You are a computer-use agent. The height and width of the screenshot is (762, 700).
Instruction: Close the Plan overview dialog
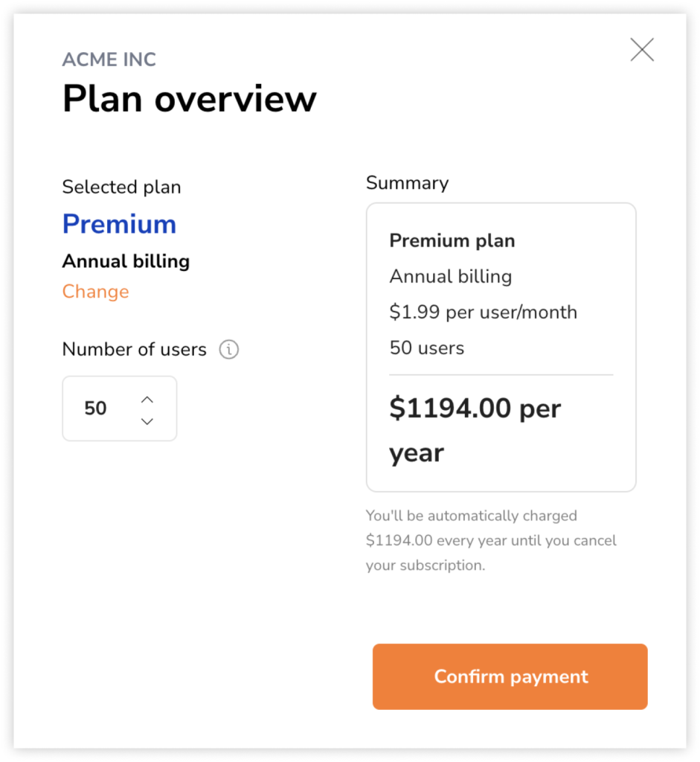pyautogui.click(x=642, y=50)
